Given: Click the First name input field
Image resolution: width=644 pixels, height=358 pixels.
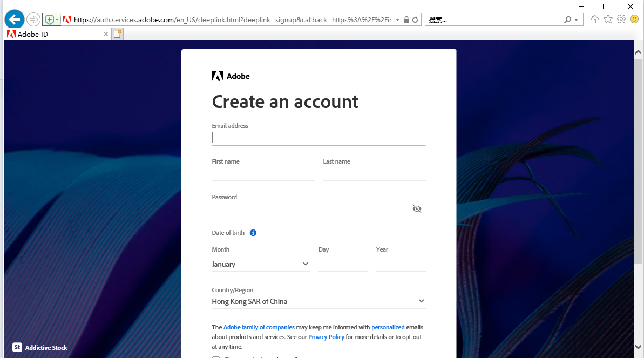Looking at the screenshot, I should point(263,173).
